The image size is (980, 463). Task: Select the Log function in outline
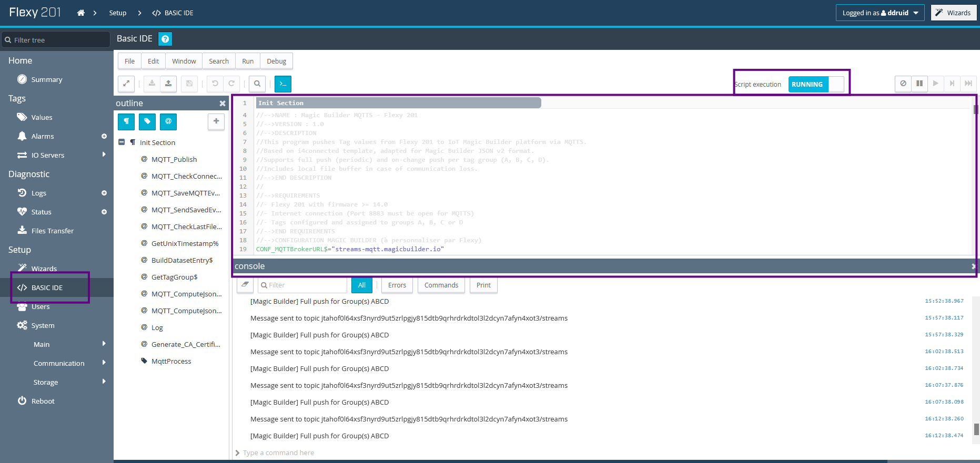click(x=157, y=327)
